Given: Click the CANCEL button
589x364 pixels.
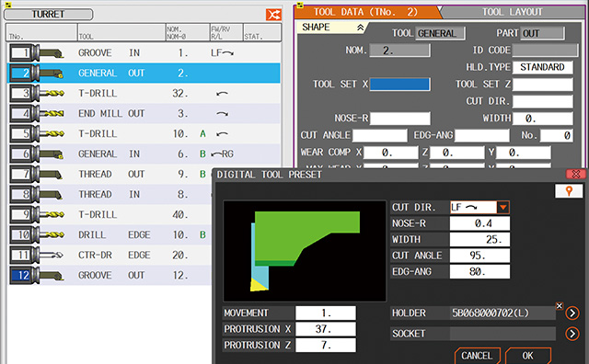Looking at the screenshot, I should point(477,356).
